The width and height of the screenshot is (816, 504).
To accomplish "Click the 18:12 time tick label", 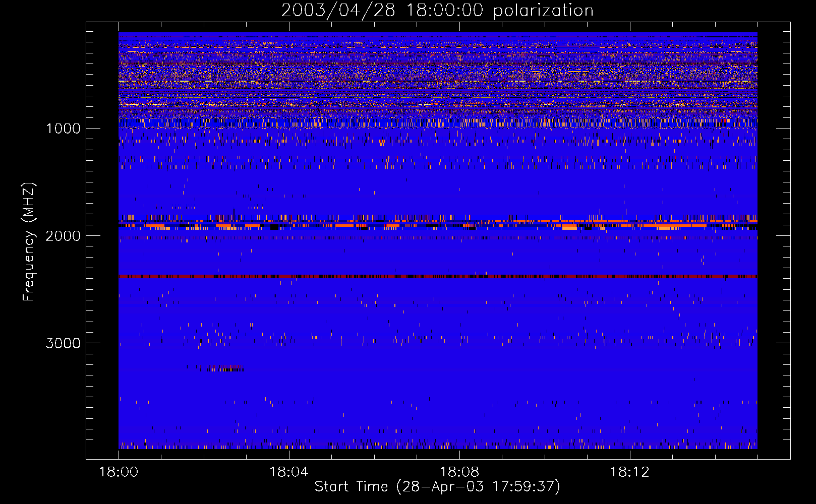I will (x=629, y=472).
